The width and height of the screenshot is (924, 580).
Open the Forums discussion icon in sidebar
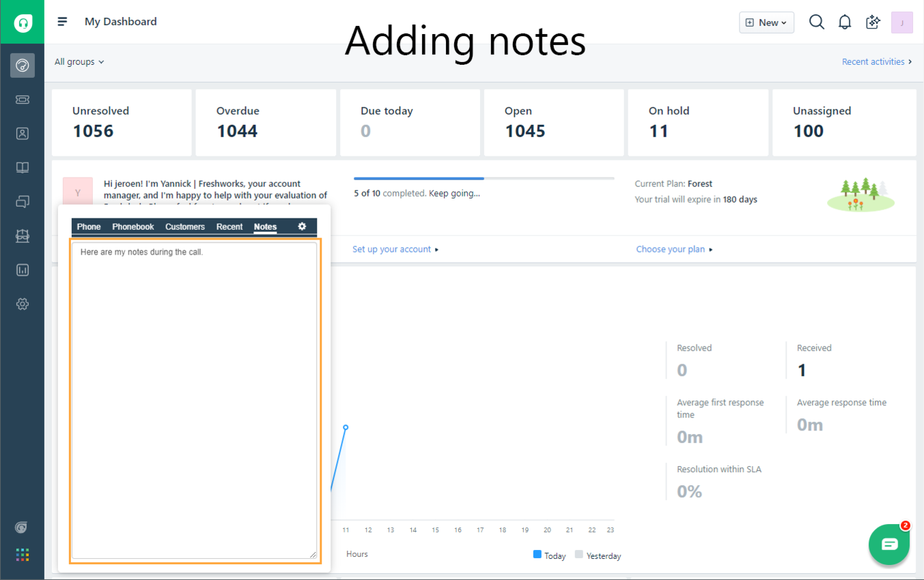pyautogui.click(x=23, y=201)
